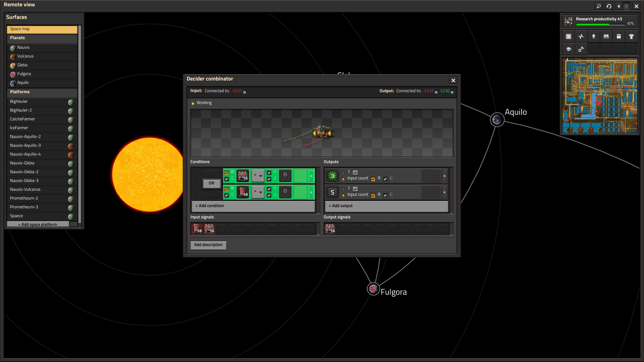
Task: Click first condition's constant value field
Action: click(285, 175)
